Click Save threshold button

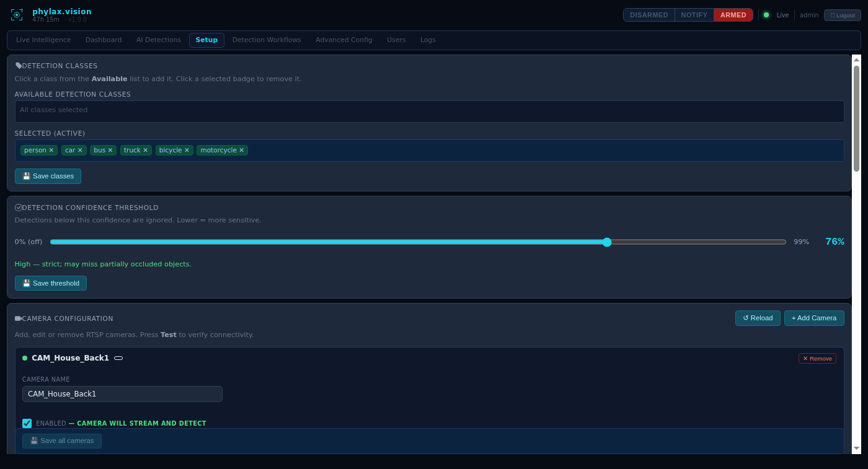[x=51, y=283]
